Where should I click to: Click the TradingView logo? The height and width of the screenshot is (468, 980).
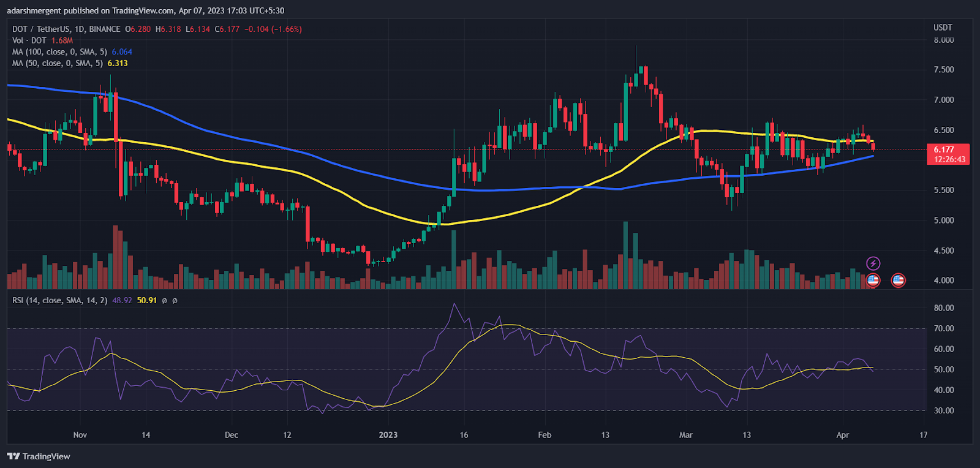click(x=39, y=456)
